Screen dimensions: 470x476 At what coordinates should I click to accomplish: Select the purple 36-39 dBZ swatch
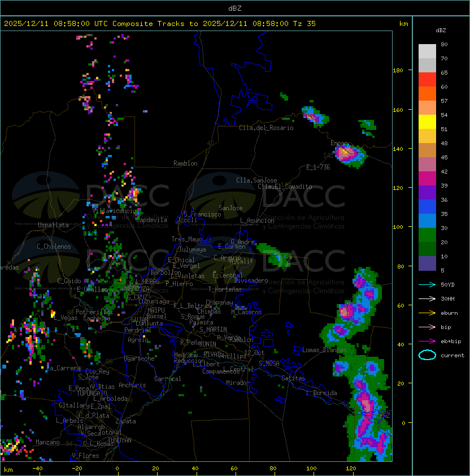click(x=427, y=193)
